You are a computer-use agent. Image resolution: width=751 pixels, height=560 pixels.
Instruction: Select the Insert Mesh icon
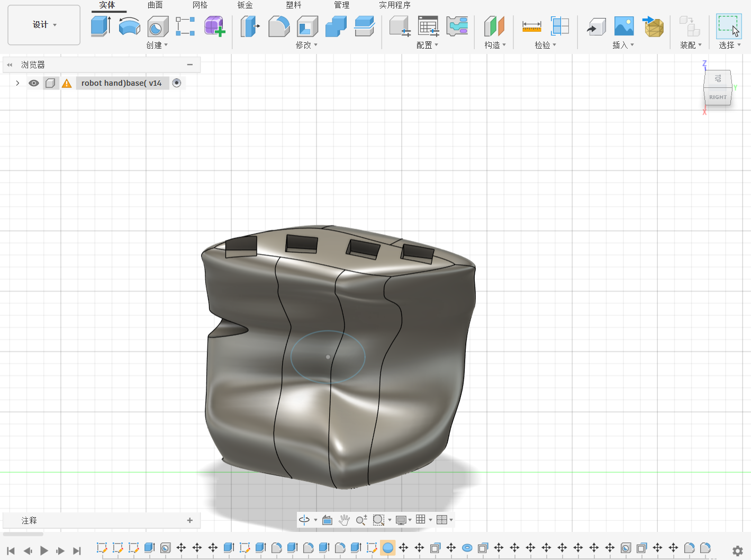pyautogui.click(x=654, y=26)
